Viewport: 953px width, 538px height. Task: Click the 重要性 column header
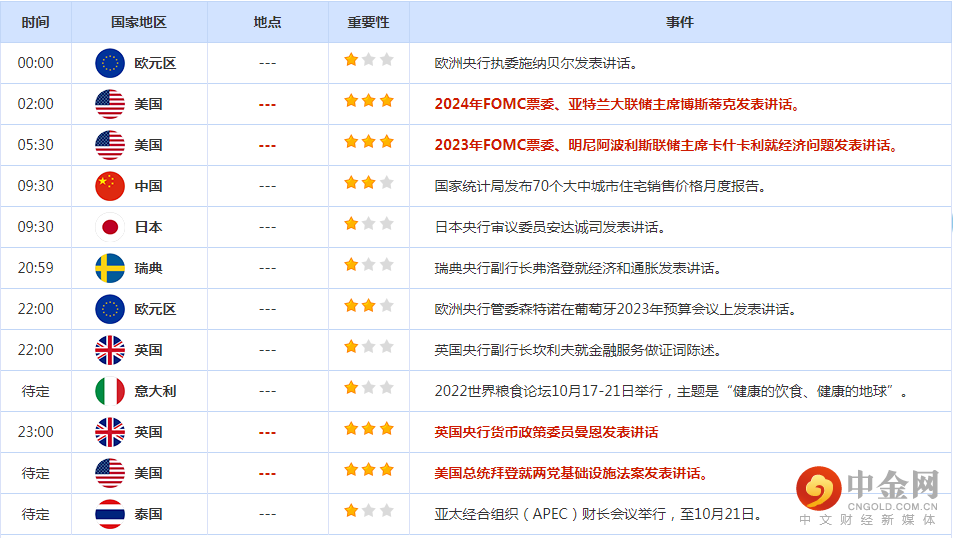[x=368, y=22]
